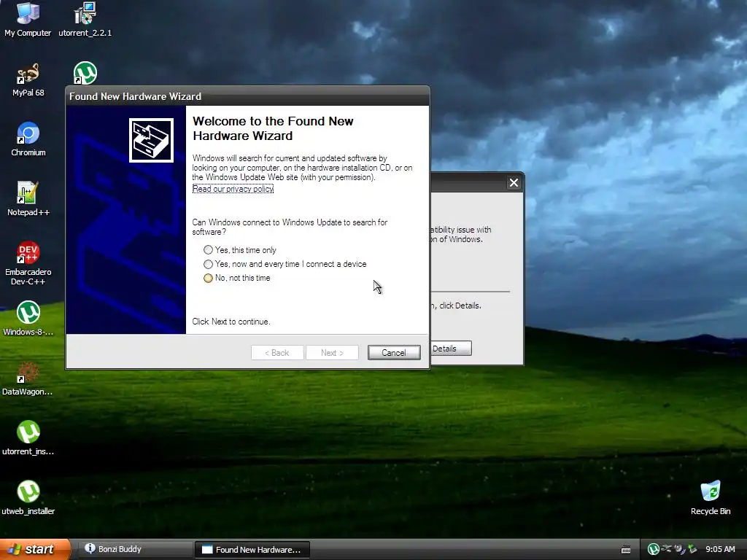Select the uTorrent shortcut partly behind wizard title
The image size is (747, 560).
point(85,74)
